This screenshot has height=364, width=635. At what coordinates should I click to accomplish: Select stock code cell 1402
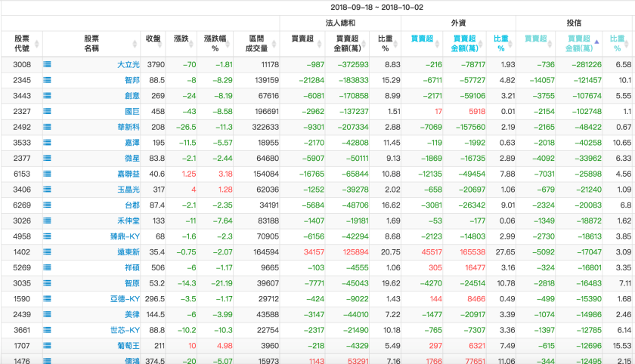[22, 252]
